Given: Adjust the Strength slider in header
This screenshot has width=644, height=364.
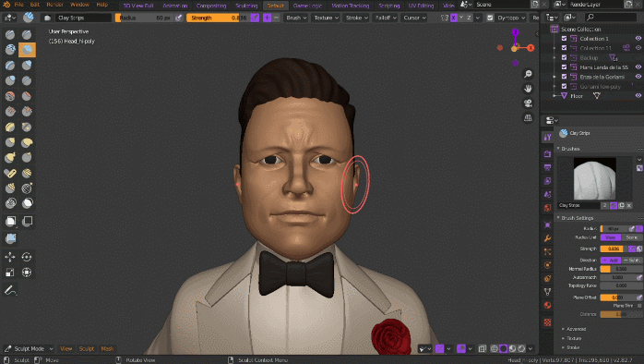Looking at the screenshot, I should (x=218, y=18).
